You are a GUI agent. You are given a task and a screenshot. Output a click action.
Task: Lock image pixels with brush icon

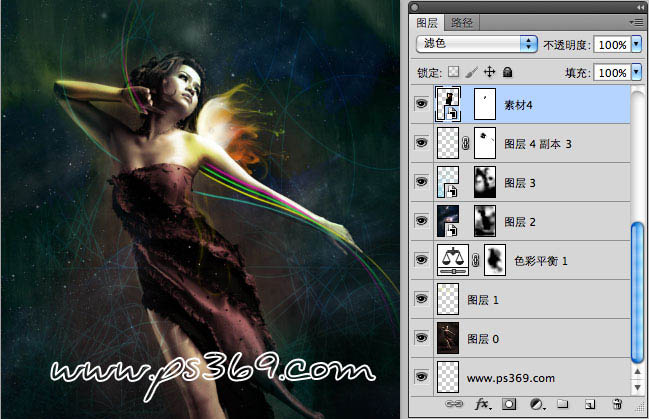471,72
